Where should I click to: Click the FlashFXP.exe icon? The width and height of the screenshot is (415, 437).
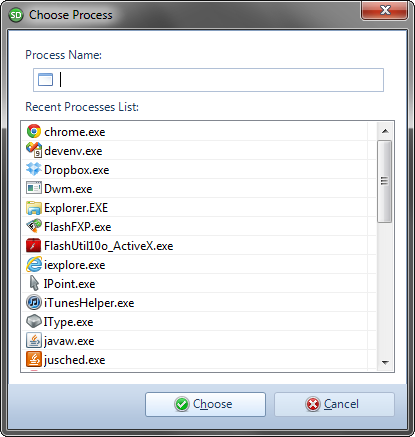point(34,226)
